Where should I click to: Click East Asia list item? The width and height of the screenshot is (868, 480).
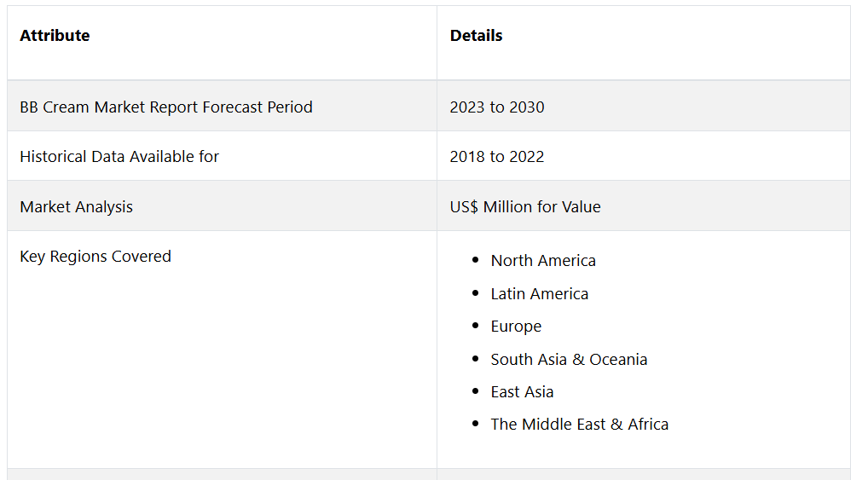click(x=522, y=392)
